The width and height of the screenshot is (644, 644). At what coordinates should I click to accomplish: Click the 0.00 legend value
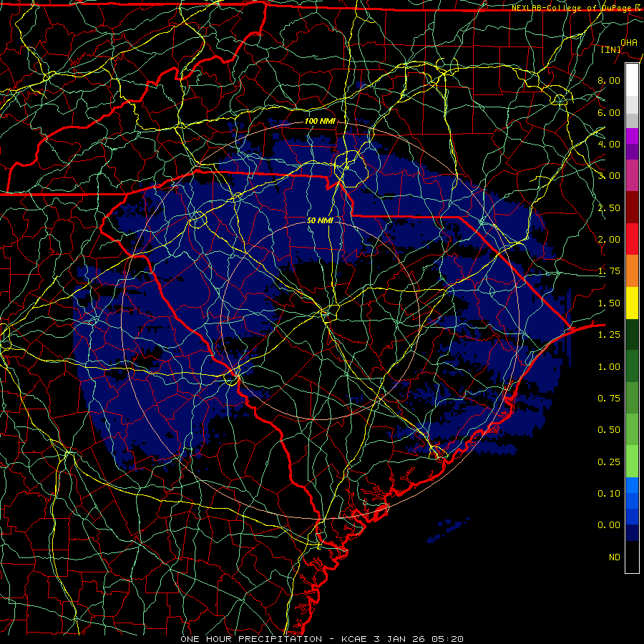pyautogui.click(x=609, y=525)
